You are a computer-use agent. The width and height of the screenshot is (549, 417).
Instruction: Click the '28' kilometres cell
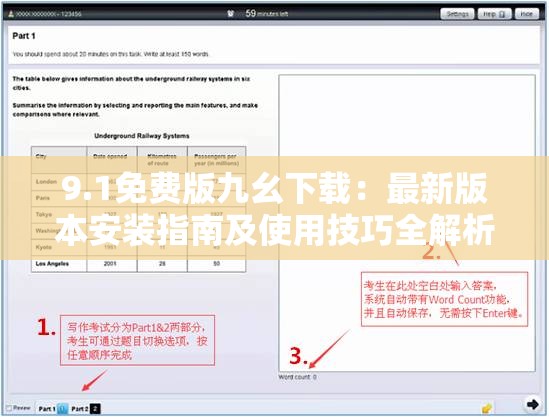(x=162, y=264)
